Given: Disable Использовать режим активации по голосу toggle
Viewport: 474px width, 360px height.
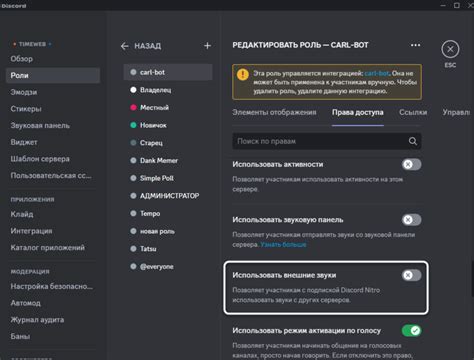Looking at the screenshot, I should 411,331.
